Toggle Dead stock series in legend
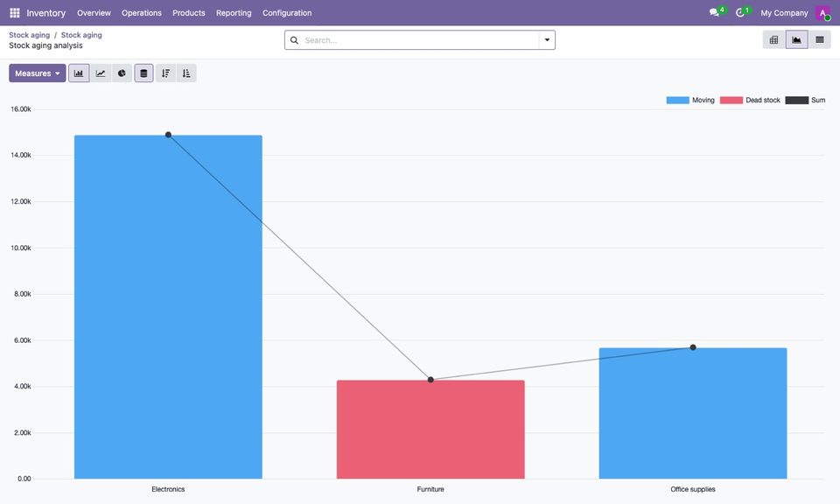 tap(750, 100)
